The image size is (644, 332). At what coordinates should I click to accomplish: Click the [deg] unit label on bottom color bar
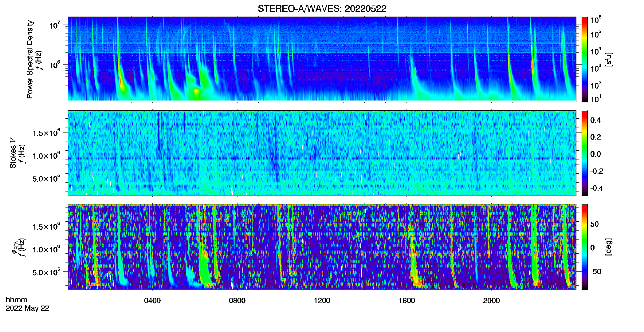[609, 247]
